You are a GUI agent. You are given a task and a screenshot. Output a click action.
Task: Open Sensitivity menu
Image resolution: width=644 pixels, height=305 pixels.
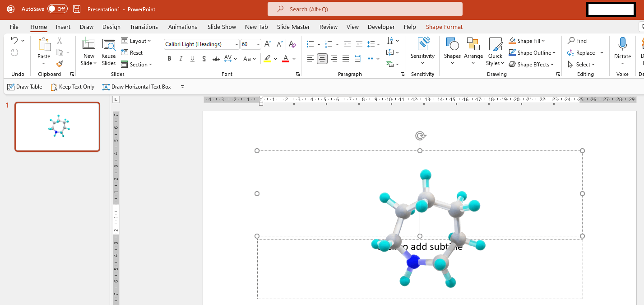coord(422,52)
